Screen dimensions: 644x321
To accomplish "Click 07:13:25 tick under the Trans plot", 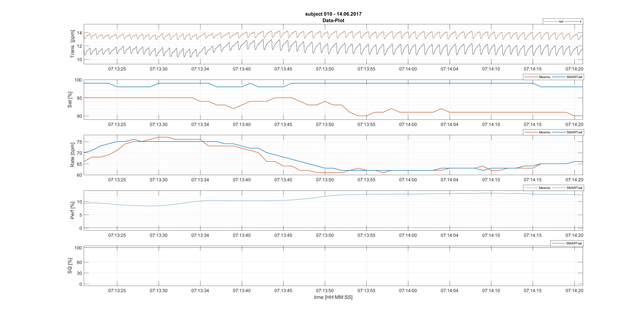I will pos(117,69).
